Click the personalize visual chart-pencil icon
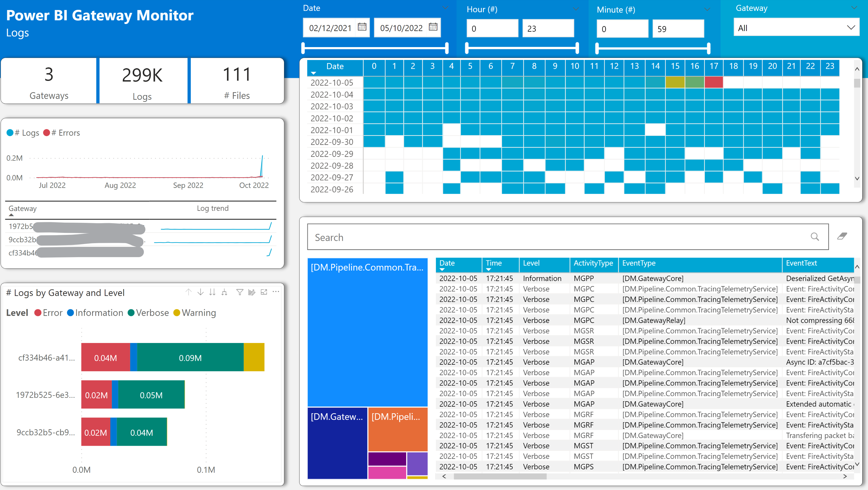Screen dimensions: 868x490 (252, 292)
